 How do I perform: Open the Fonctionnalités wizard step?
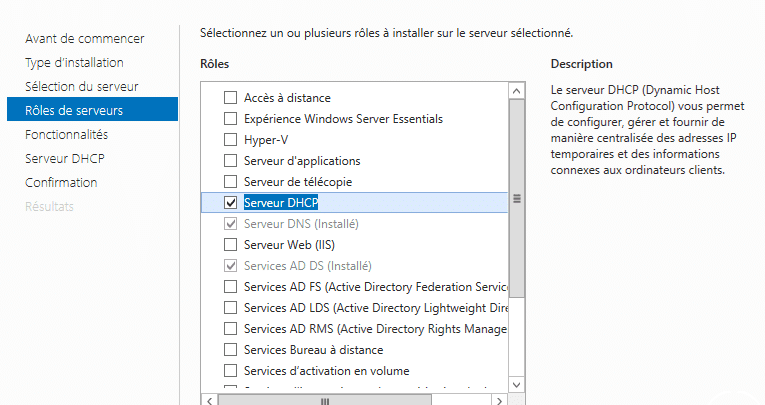click(x=67, y=134)
